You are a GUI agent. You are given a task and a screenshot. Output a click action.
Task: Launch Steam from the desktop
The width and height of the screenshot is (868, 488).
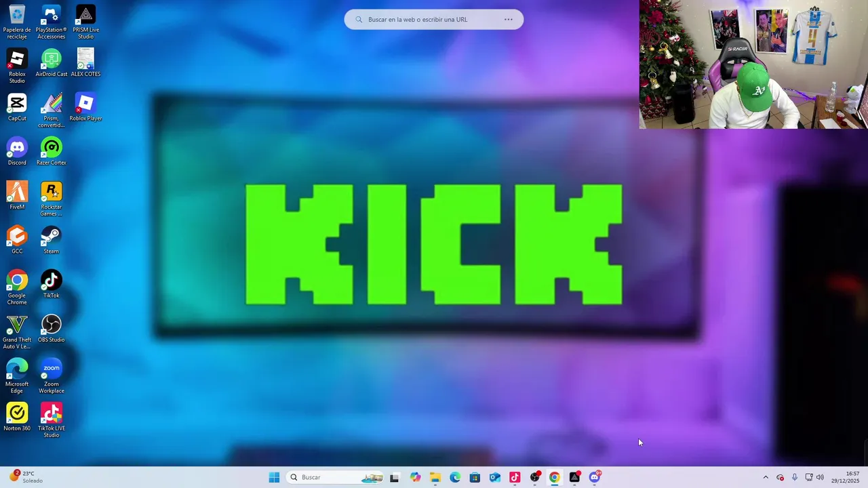pyautogui.click(x=51, y=240)
